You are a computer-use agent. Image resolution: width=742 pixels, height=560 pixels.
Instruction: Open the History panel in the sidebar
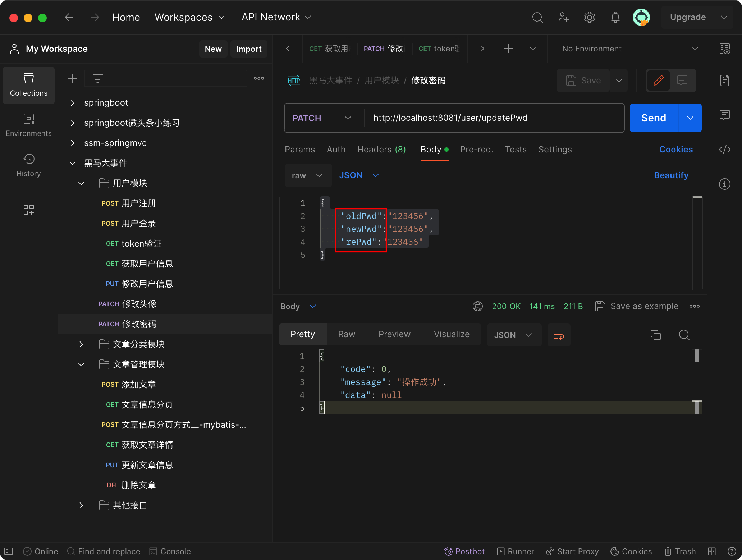click(28, 165)
